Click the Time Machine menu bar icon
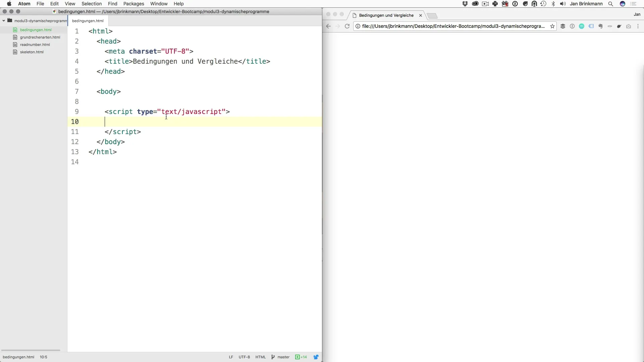The height and width of the screenshot is (362, 644). pyautogui.click(x=543, y=4)
